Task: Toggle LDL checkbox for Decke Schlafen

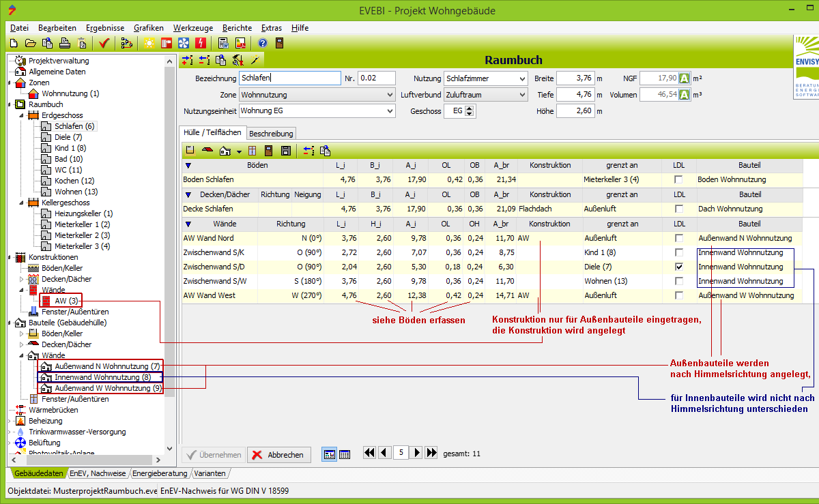Action: 678,209
